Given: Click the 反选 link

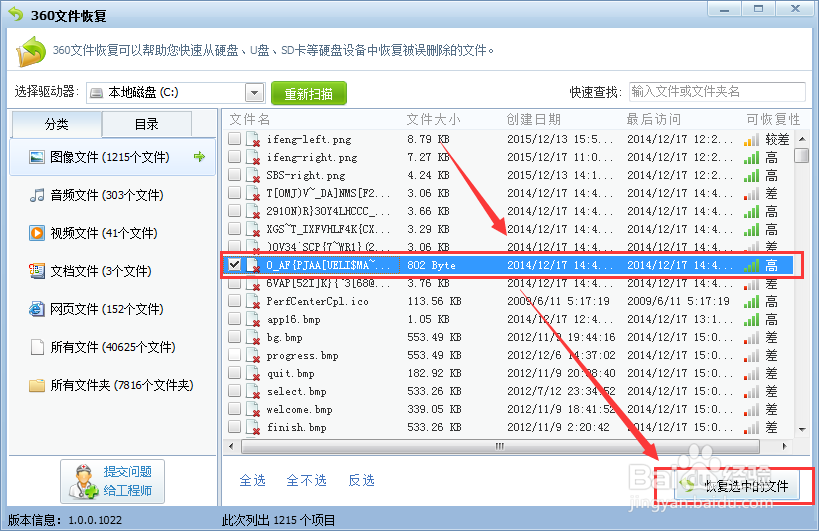Looking at the screenshot, I should pyautogui.click(x=361, y=480).
